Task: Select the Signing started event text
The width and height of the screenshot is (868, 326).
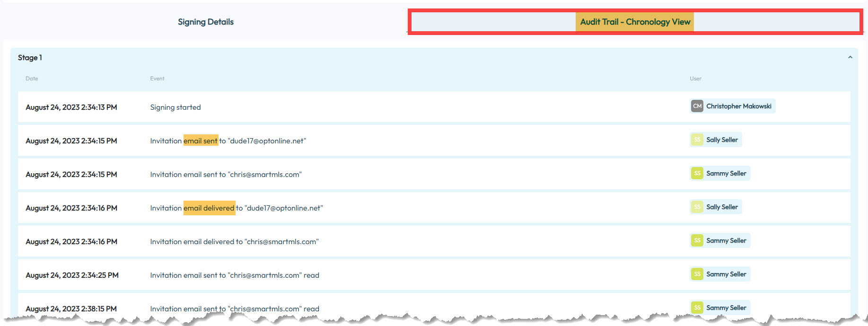Action: (x=175, y=107)
